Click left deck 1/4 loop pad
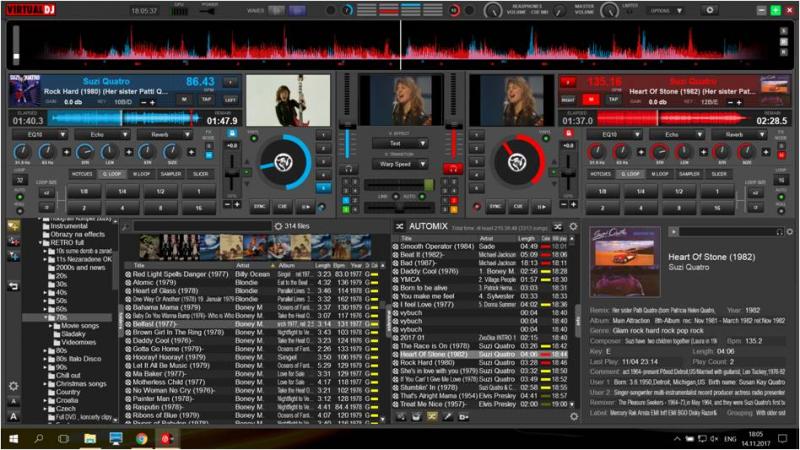 pyautogui.click(x=122, y=191)
